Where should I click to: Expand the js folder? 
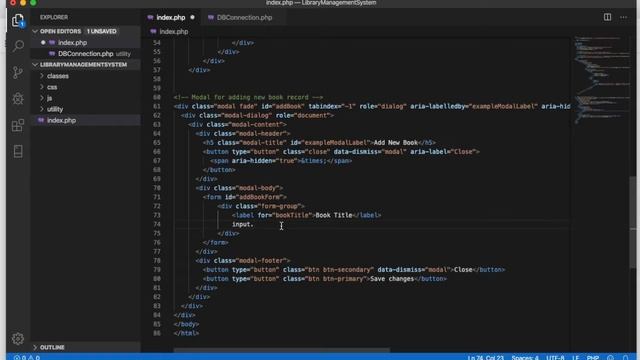pyautogui.click(x=49, y=98)
